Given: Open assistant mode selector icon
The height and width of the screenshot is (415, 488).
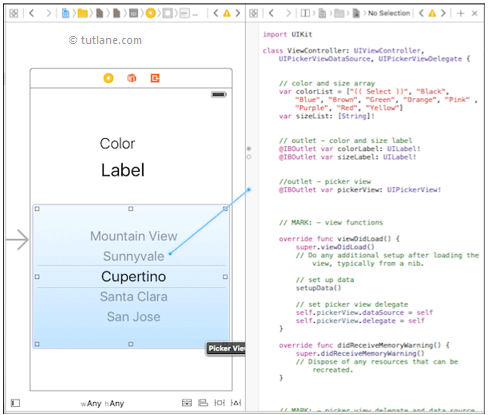Looking at the screenshot, I should 305,13.
